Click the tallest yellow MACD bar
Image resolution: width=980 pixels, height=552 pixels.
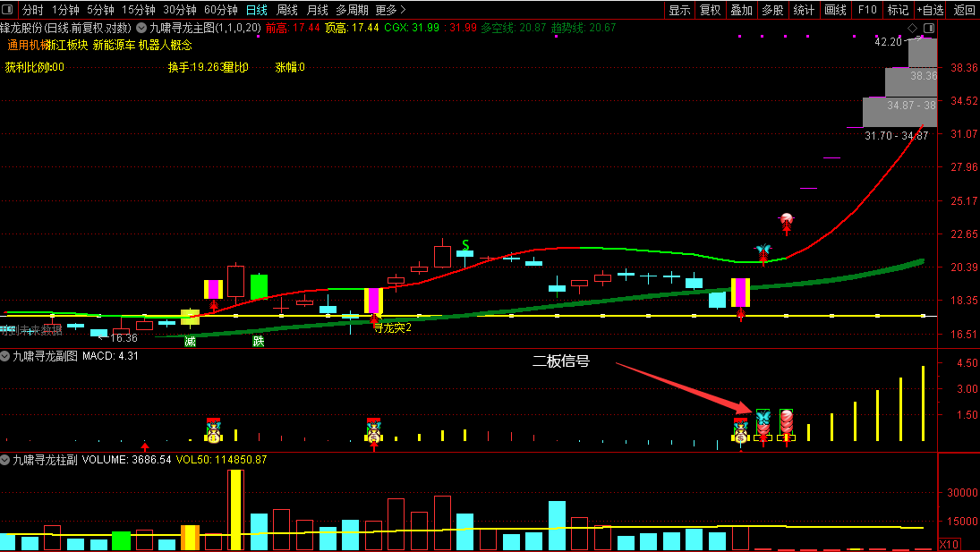(x=923, y=403)
